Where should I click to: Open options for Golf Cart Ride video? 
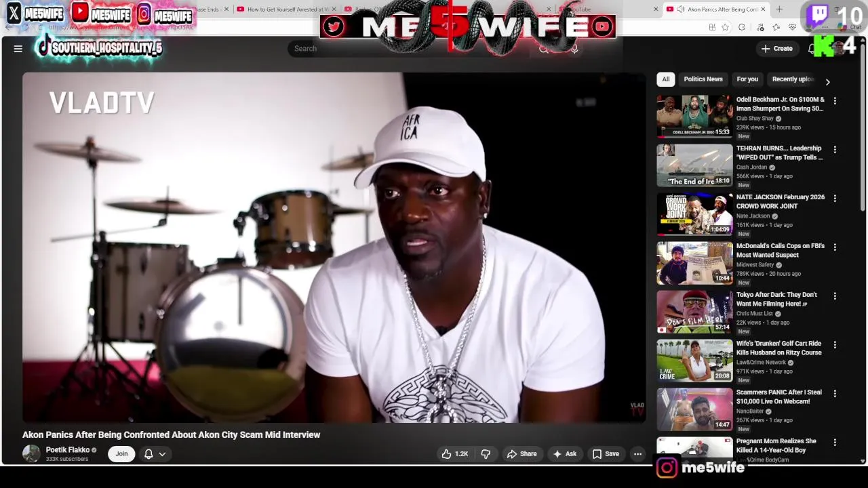pyautogui.click(x=835, y=344)
